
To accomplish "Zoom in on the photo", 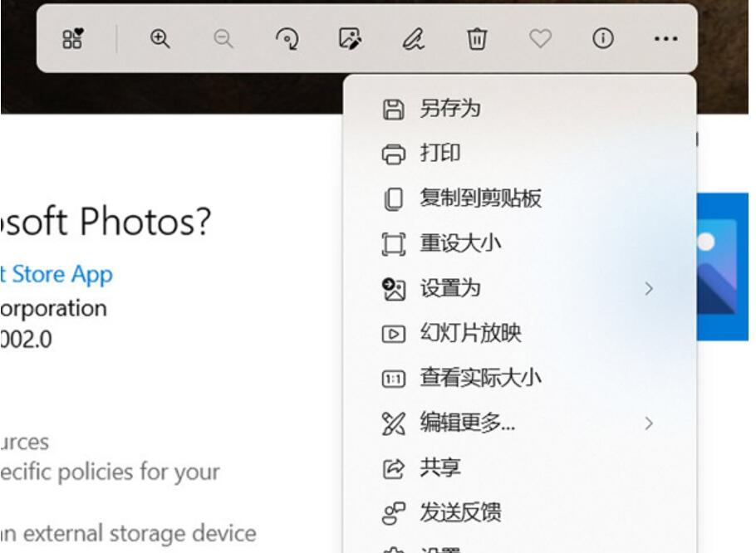I will click(x=160, y=38).
